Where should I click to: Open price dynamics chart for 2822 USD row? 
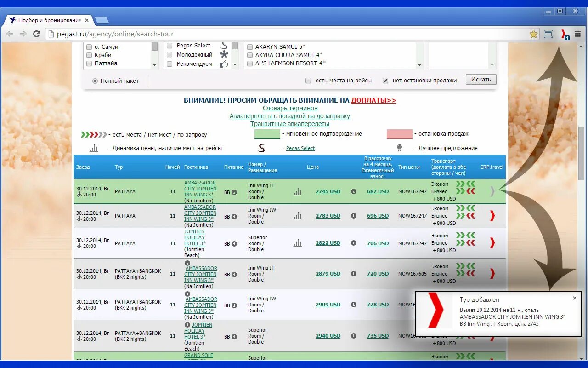pos(298,243)
